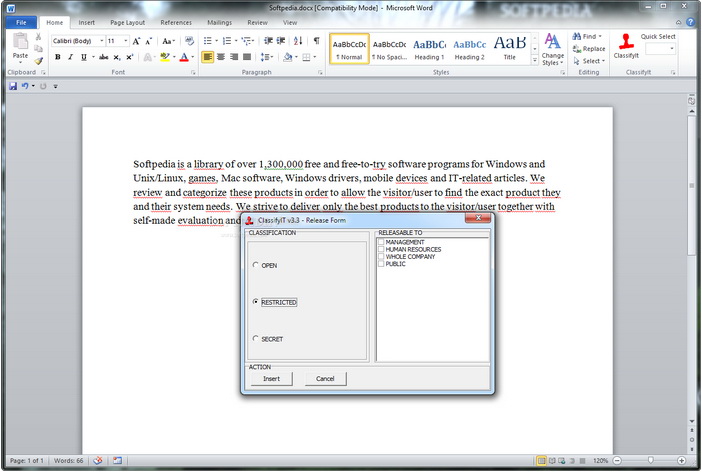Click the Paste icon in Clipboard
The width and height of the screenshot is (702, 472).
[20, 42]
